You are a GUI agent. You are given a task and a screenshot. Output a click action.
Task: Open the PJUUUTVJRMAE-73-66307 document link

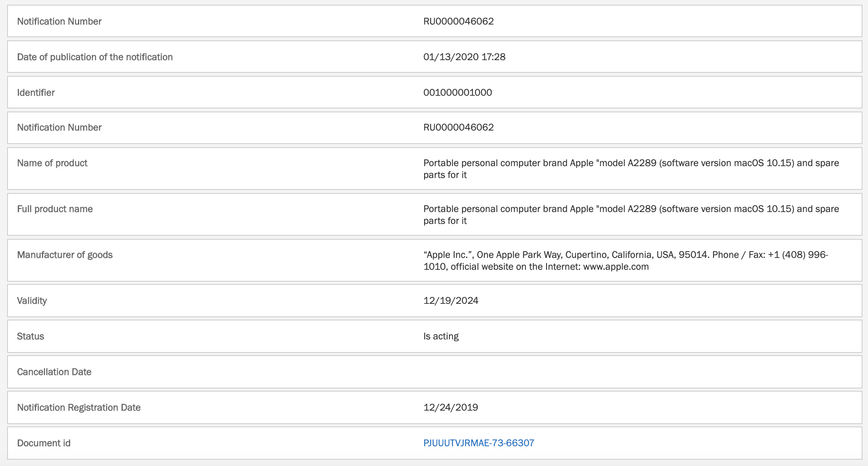pos(478,443)
